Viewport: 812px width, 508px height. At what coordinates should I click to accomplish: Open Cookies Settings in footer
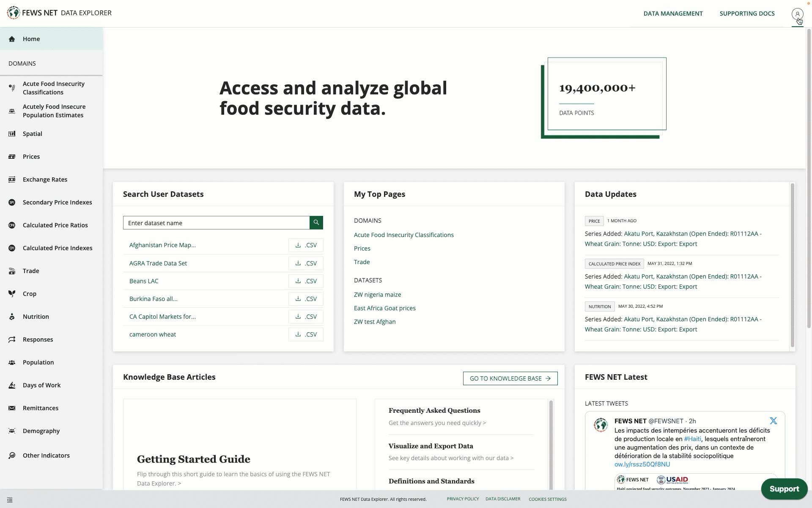pos(547,499)
